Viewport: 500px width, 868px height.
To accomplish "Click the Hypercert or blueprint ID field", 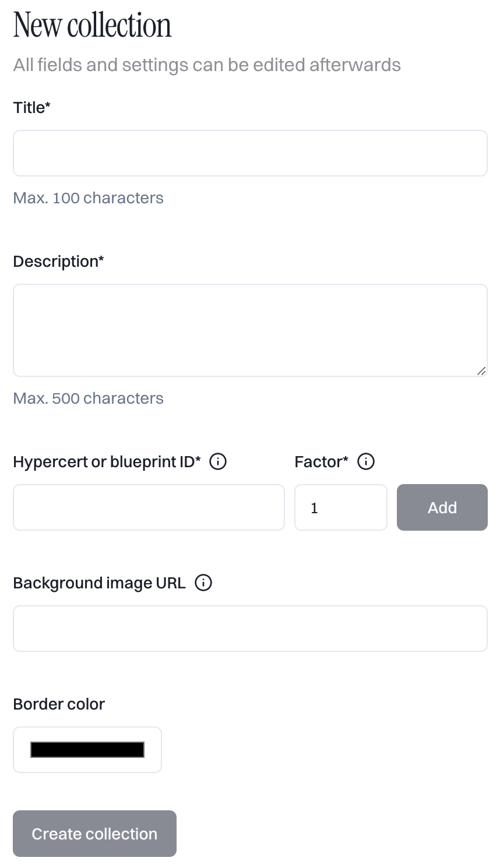I will point(149,507).
